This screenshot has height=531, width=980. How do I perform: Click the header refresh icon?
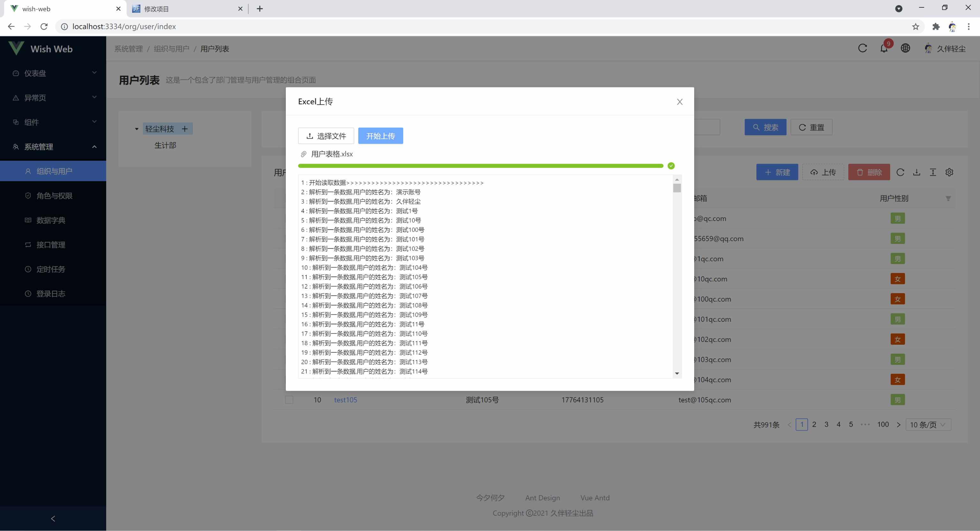[x=863, y=48]
